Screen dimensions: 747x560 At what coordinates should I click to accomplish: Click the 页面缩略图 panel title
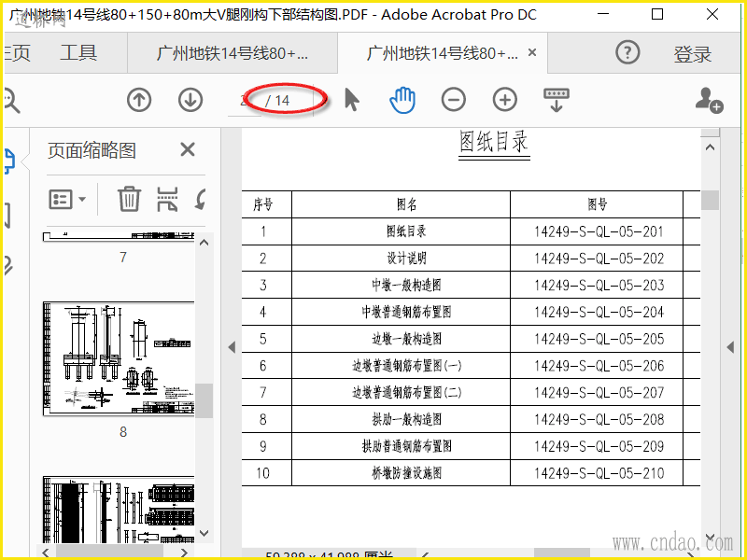coord(92,150)
